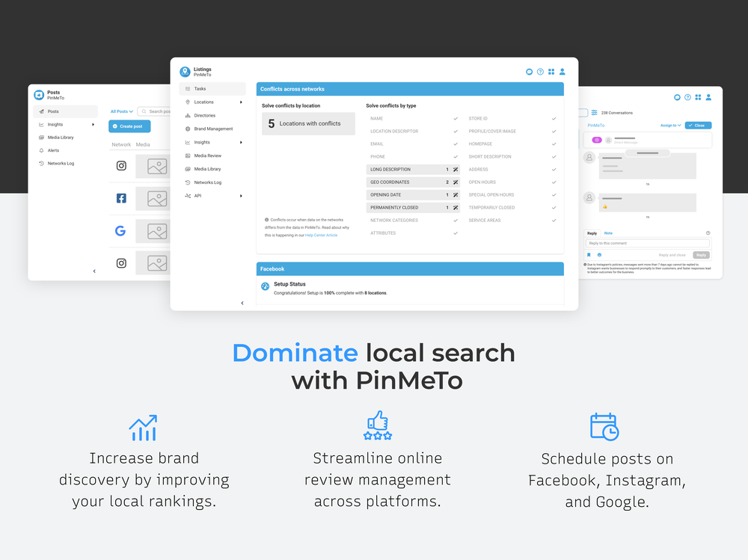Click PHONE conflict type checkmark
The width and height of the screenshot is (748, 560).
tap(456, 156)
